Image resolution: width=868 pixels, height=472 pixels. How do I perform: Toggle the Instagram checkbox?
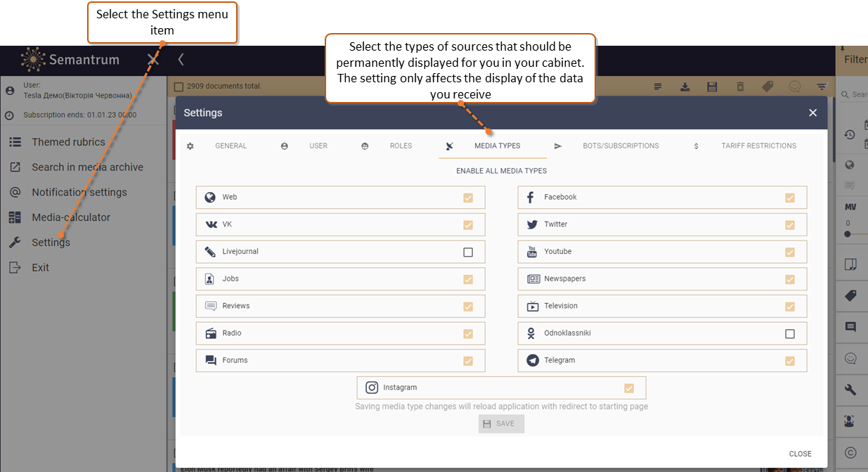(629, 388)
